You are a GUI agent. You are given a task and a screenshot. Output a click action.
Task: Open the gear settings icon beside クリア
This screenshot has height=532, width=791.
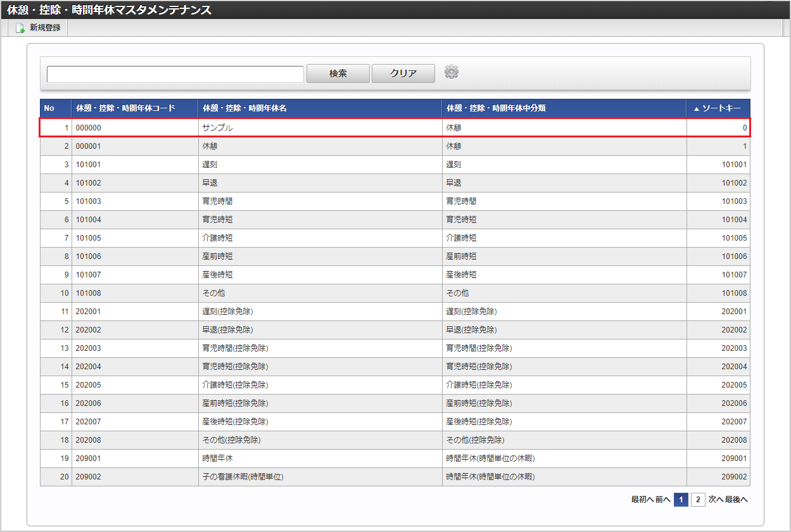(451, 72)
